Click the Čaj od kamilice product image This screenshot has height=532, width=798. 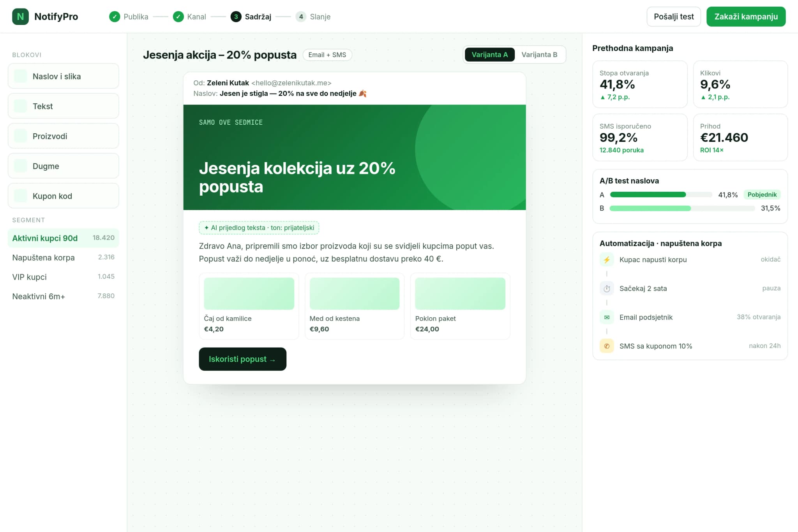[249, 293]
